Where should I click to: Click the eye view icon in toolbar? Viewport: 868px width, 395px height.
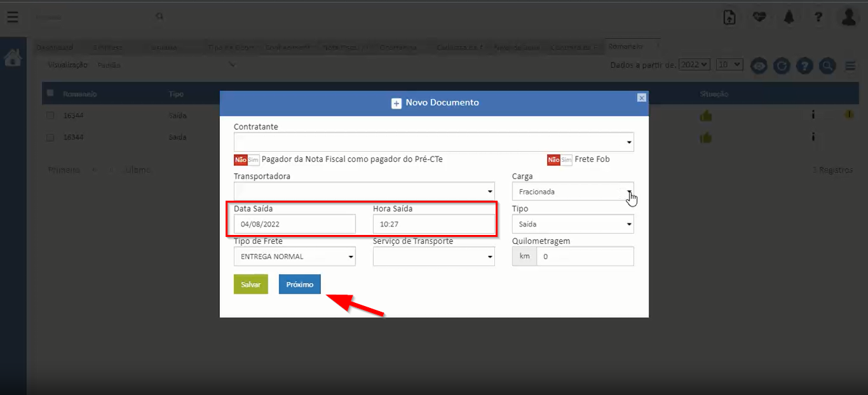[759, 65]
